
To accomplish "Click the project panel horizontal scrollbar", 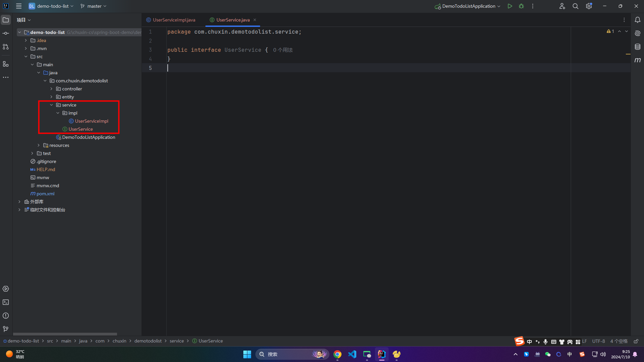I will coord(65,334).
